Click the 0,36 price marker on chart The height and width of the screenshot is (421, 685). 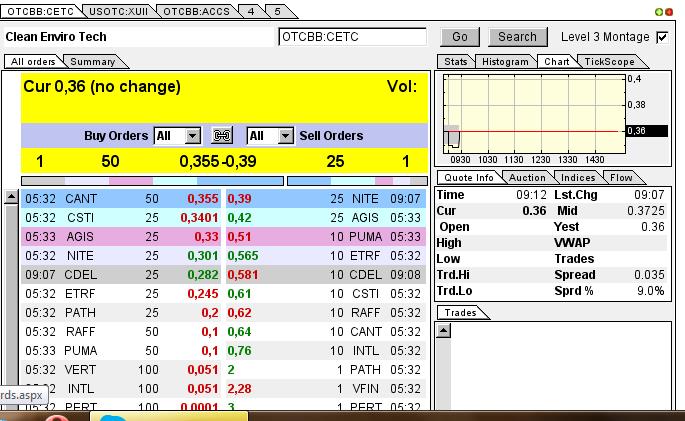647,131
